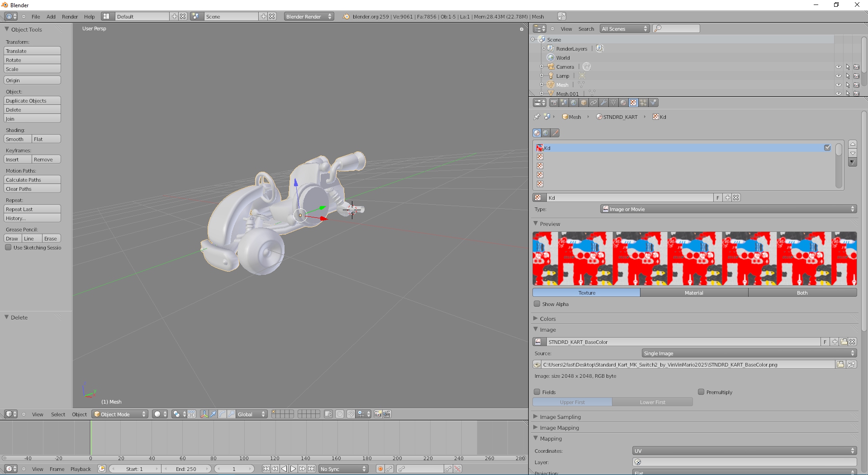Play the animation forward

pos(293,469)
